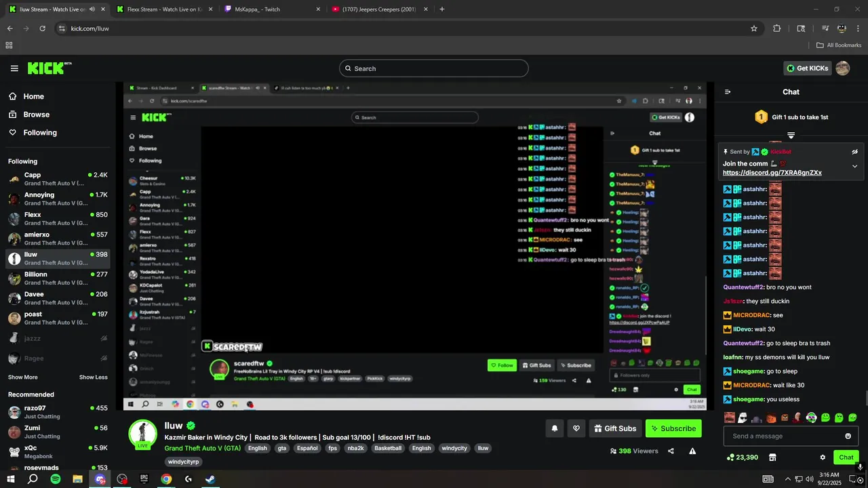Open offline Ragee channel in sidebar

(x=58, y=359)
